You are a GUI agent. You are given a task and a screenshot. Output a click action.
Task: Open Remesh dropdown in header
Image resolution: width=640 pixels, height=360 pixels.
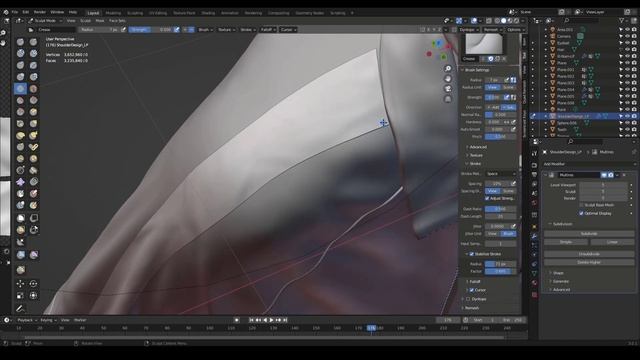pyautogui.click(x=492, y=29)
